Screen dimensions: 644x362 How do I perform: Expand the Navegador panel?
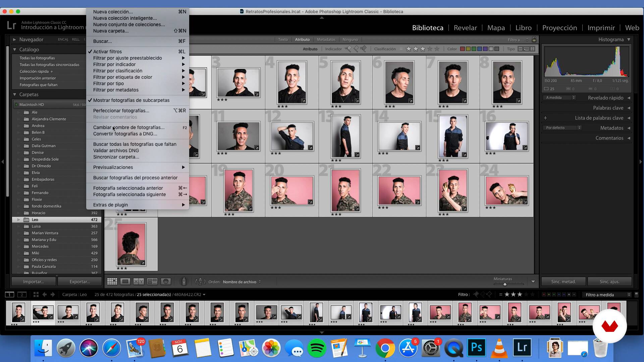(15, 40)
